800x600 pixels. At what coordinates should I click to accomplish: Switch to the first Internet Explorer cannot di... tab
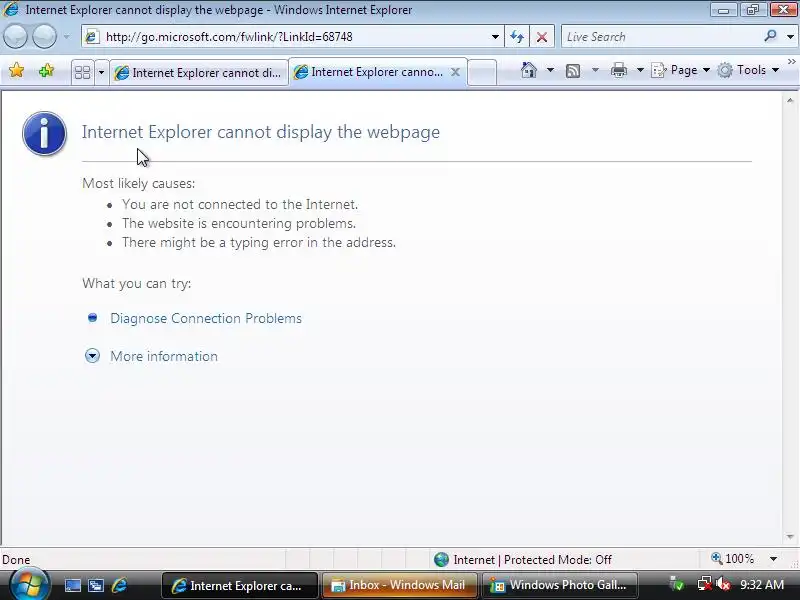point(199,72)
